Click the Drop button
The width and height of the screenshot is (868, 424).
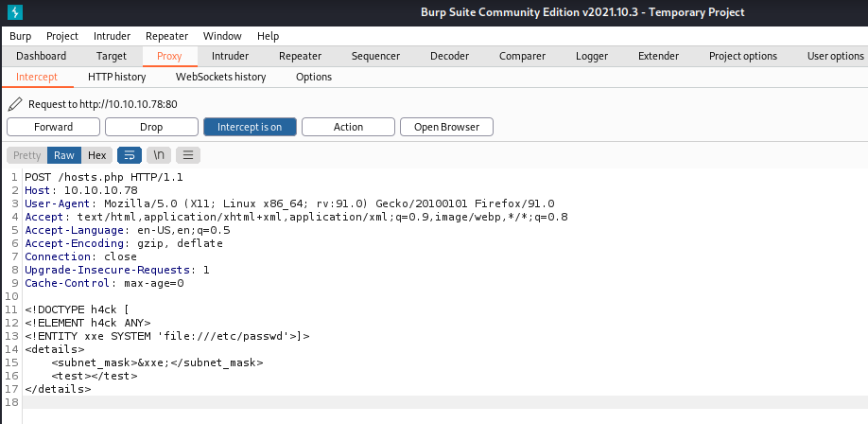[151, 127]
